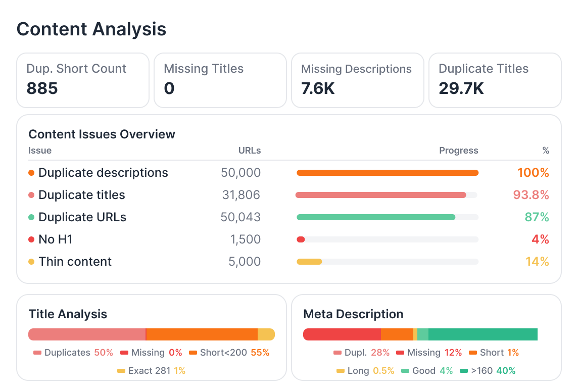578x392 pixels.
Task: Click the red dot beside No H1
Action: pyautogui.click(x=31, y=239)
